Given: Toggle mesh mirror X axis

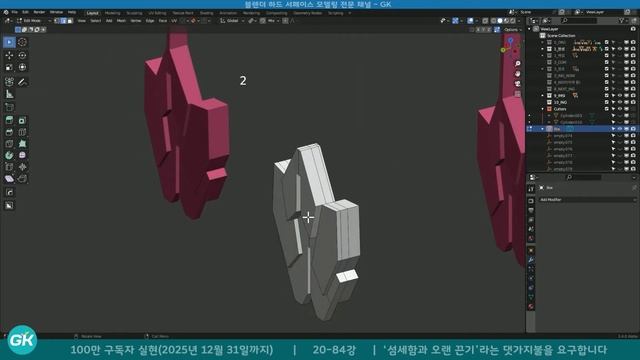Looking at the screenshot, I should tap(478, 30).
